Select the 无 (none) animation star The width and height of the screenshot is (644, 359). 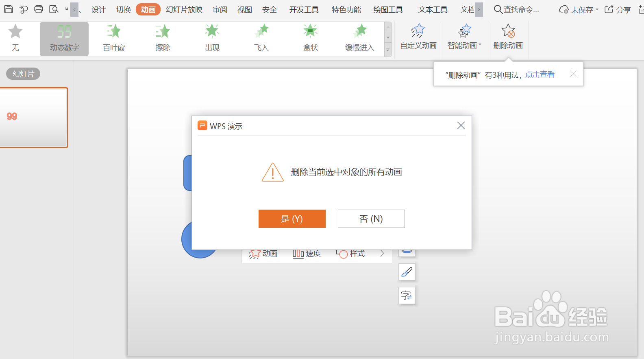click(15, 31)
